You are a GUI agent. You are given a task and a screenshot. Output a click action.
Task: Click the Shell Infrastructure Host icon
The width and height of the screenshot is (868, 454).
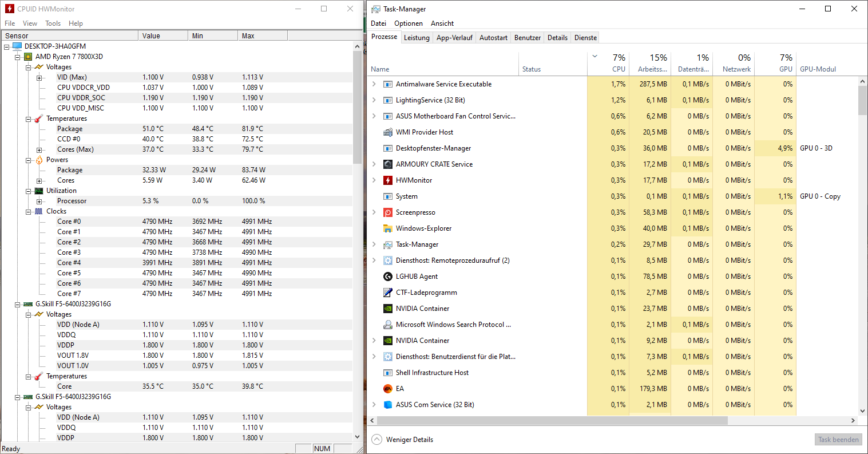pyautogui.click(x=388, y=373)
